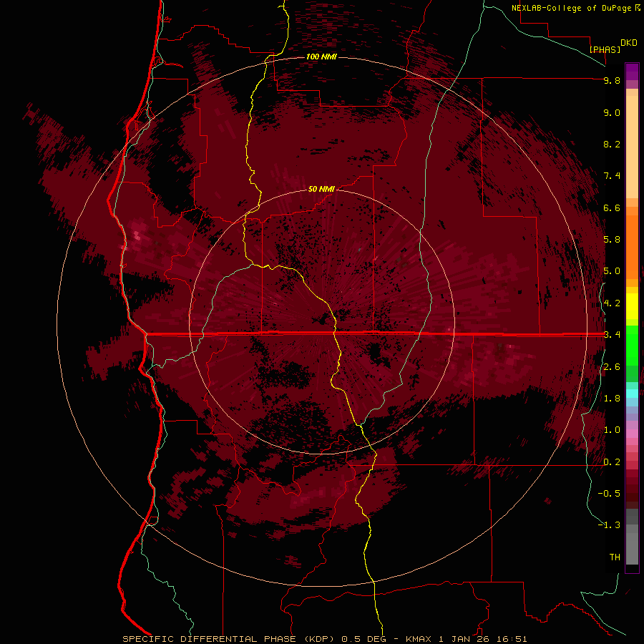The image size is (644, 644).
Task: Click the 1.8 value on the scale
Action: pyautogui.click(x=612, y=399)
